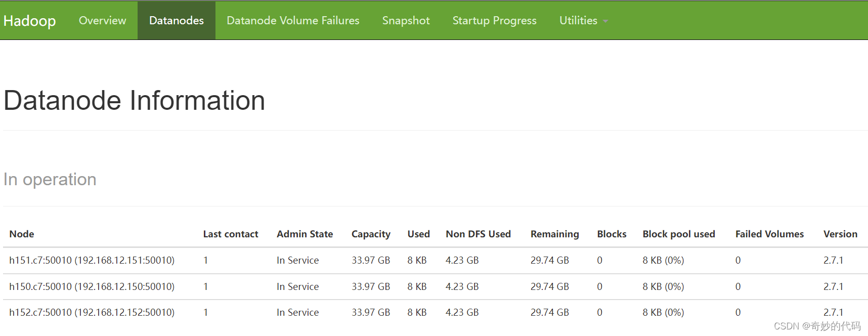Select node h152.c7:50010 entry

coord(92,312)
